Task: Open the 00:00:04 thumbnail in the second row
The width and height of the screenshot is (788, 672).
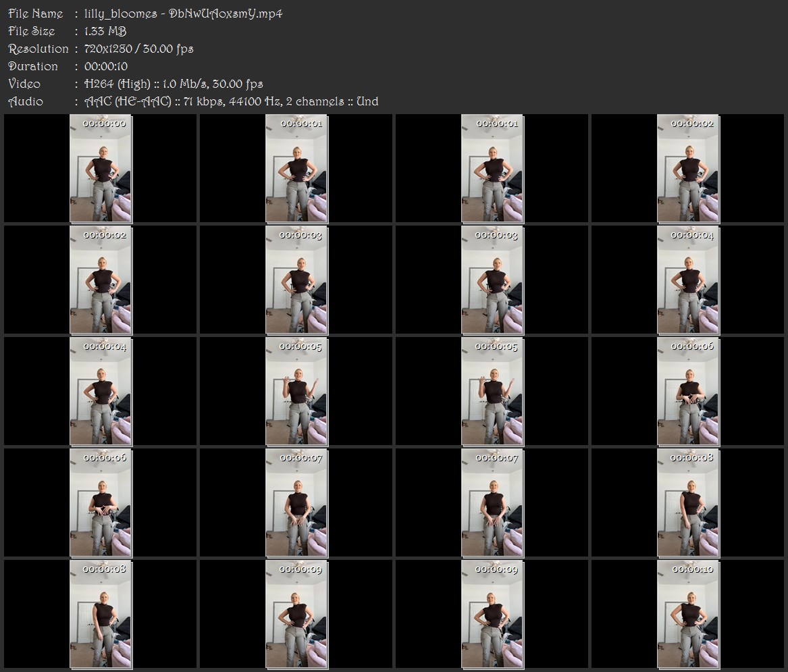Action: tap(687, 280)
